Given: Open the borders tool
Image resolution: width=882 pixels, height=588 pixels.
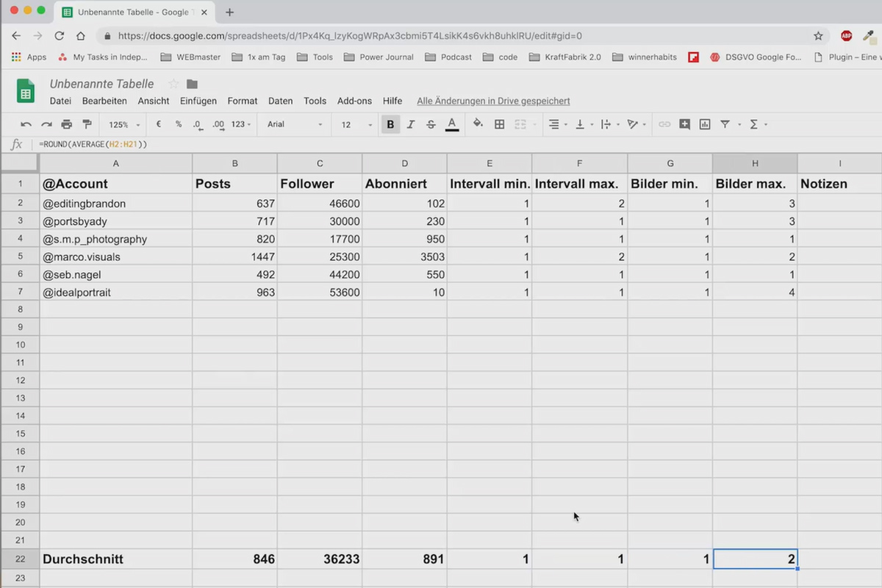Looking at the screenshot, I should tap(500, 125).
